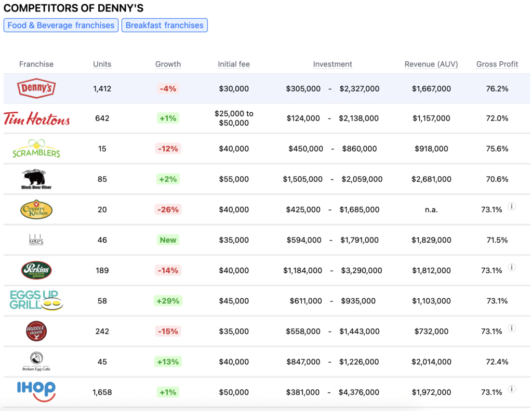The width and height of the screenshot is (532, 411).
Task: Click the $3,290,000 investment maximum
Action: pos(362,271)
